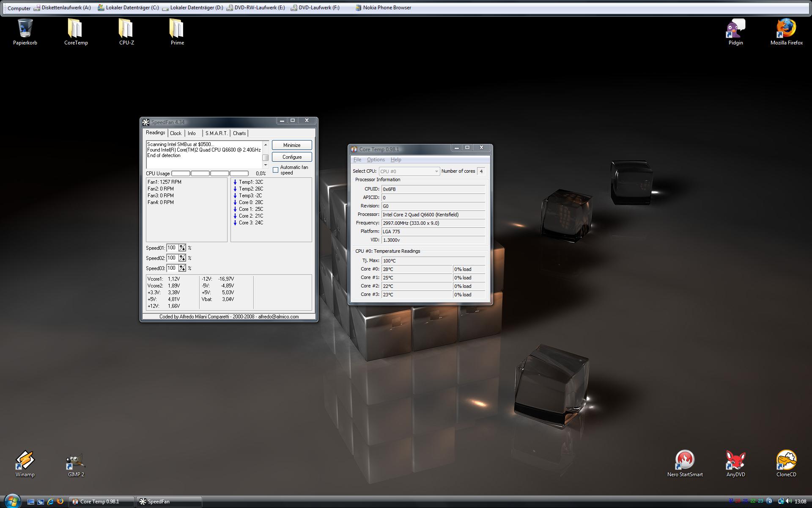Open the CoreTemp desktop folder

click(76, 31)
